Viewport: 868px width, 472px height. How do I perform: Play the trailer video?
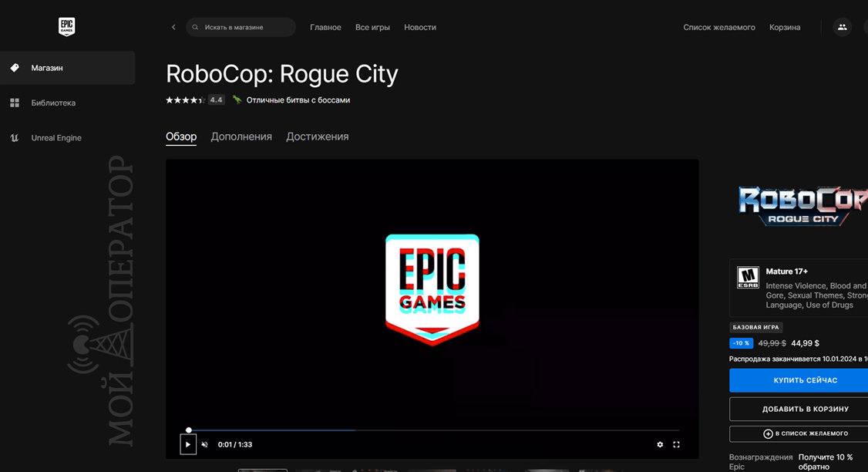tap(188, 444)
